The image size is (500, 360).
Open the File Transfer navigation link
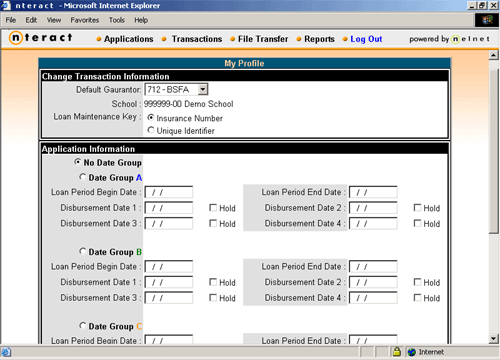263,39
